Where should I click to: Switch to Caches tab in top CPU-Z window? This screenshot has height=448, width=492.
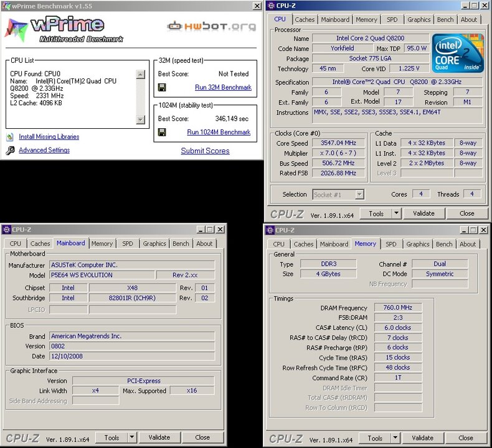pyautogui.click(x=305, y=19)
